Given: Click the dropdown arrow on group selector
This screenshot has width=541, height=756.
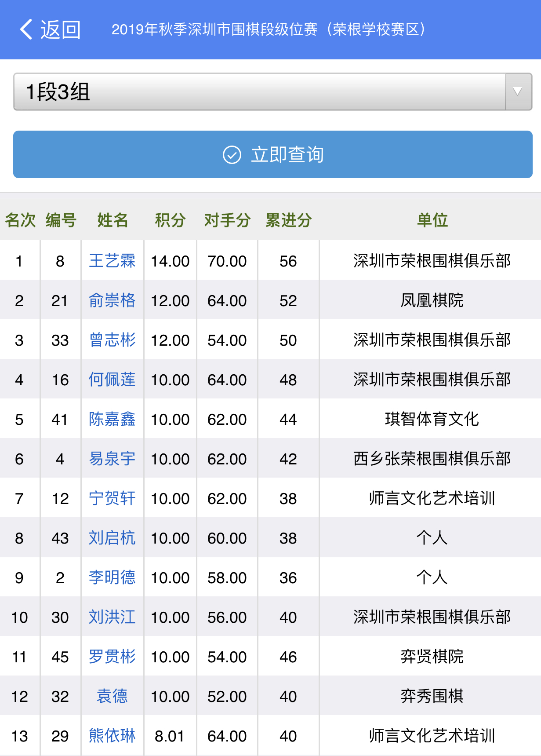Looking at the screenshot, I should point(518,92).
